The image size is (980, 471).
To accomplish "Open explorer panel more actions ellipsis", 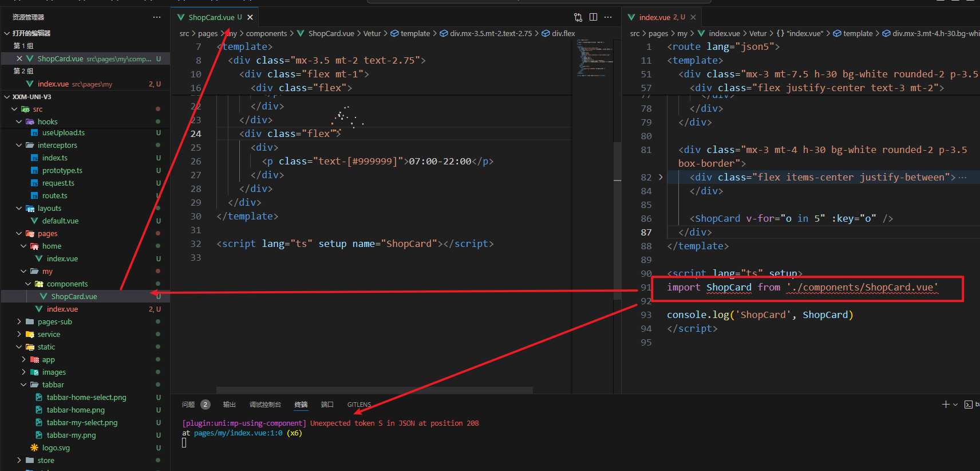I will click(156, 17).
